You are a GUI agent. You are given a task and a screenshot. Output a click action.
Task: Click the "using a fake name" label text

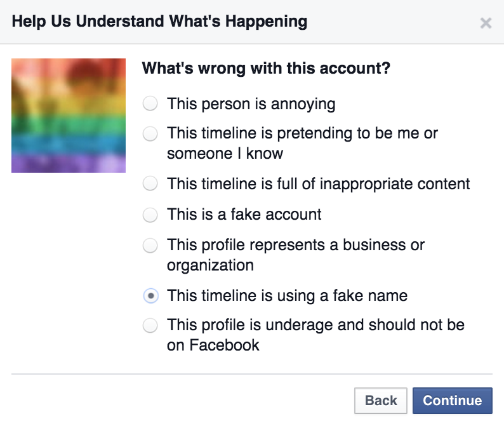[x=287, y=295]
